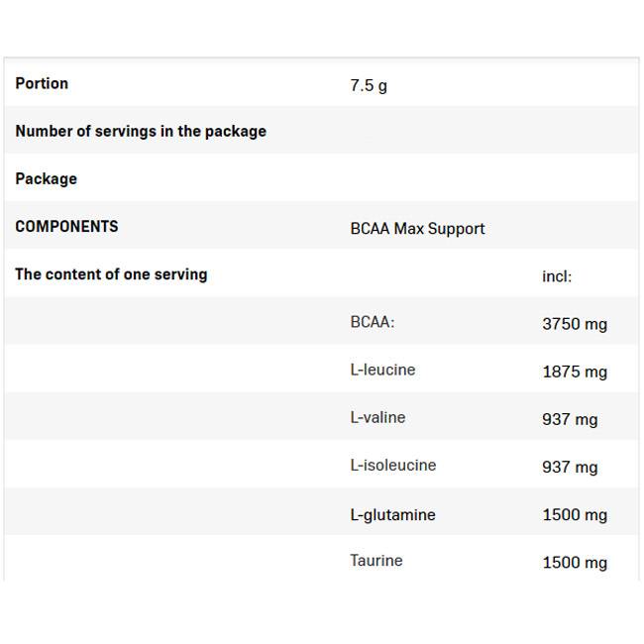Click Number of servings in the package
644x644 pixels.
(141, 132)
